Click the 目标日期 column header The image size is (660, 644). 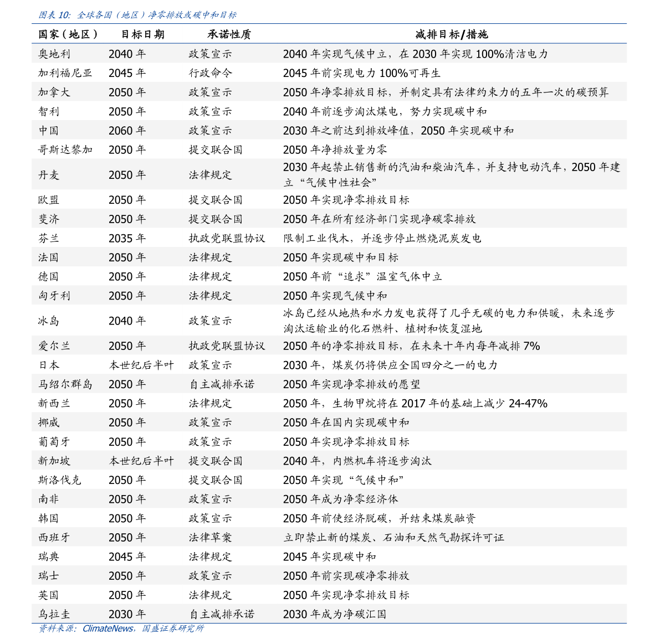coord(142,34)
